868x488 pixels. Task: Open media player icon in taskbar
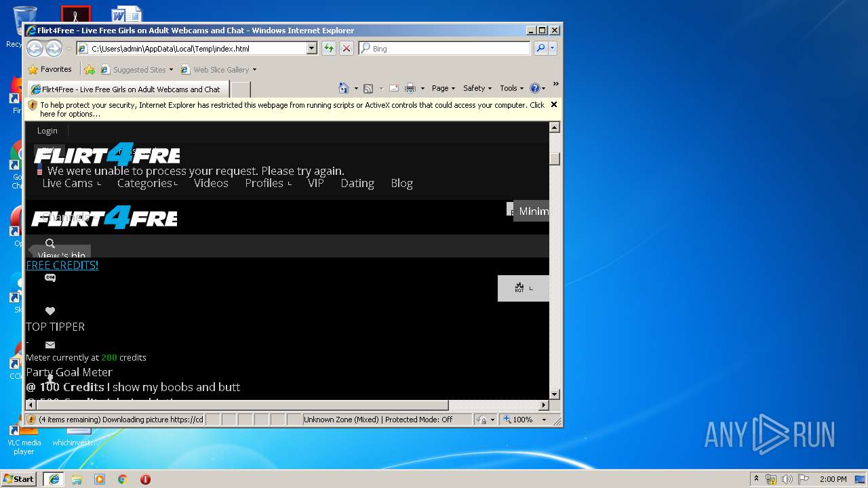click(x=100, y=479)
